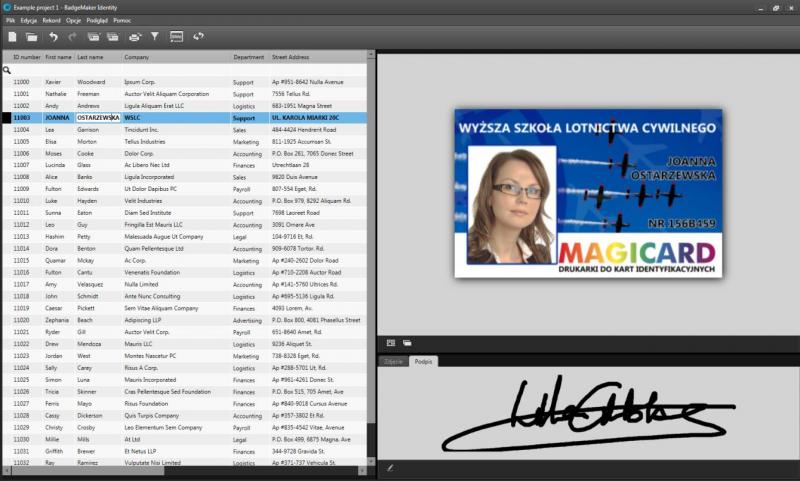
Task: Click the card design screen icon
Action: [x=177, y=37]
